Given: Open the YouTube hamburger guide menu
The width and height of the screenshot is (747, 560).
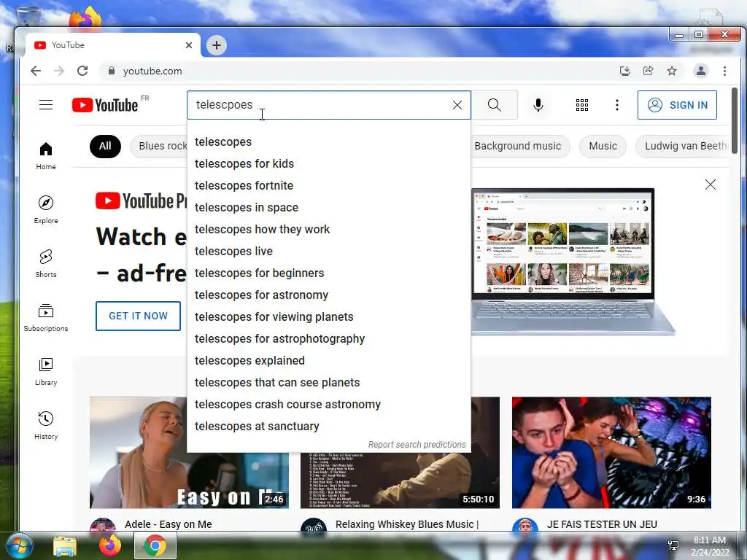Looking at the screenshot, I should 46,105.
